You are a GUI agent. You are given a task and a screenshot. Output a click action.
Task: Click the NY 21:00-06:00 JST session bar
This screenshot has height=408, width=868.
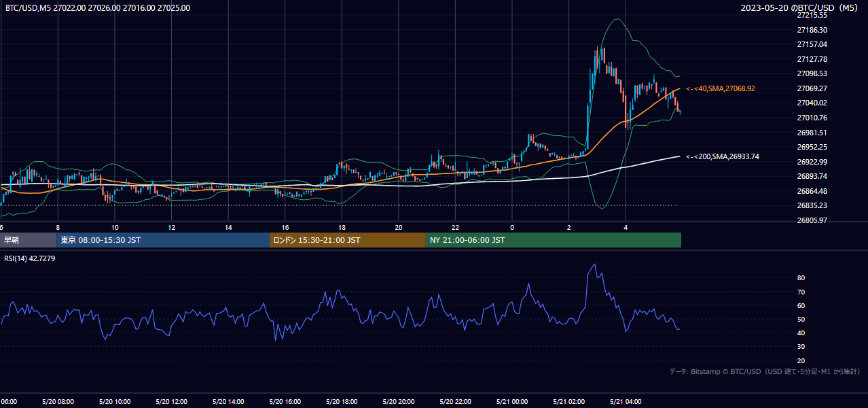point(553,240)
